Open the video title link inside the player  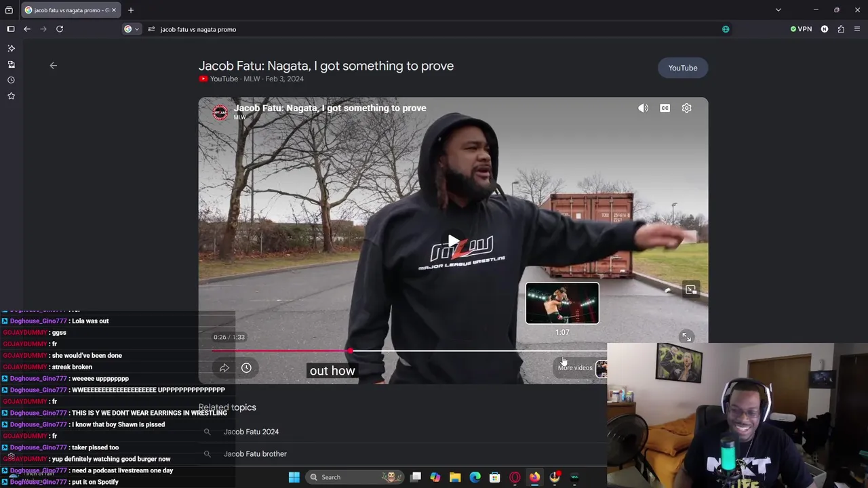pyautogui.click(x=330, y=108)
